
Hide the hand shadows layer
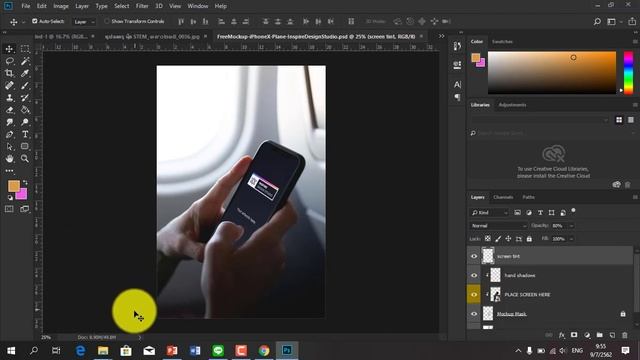(x=474, y=276)
